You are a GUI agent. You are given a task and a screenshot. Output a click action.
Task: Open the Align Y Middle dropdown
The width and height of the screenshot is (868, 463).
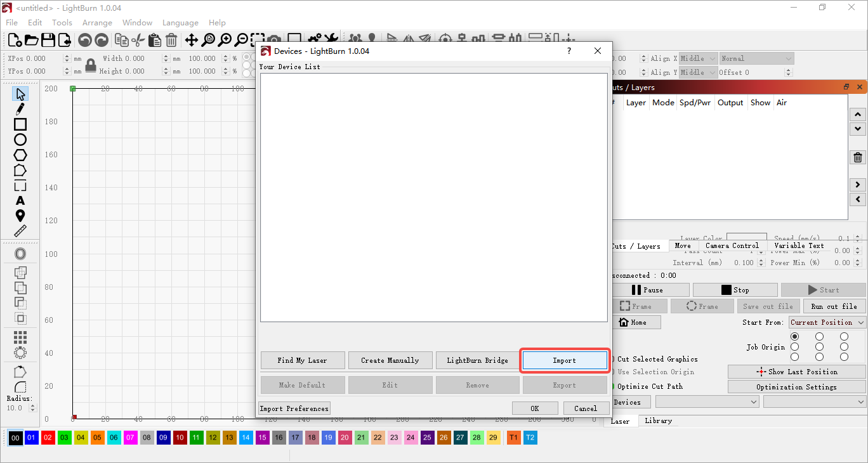(x=698, y=72)
